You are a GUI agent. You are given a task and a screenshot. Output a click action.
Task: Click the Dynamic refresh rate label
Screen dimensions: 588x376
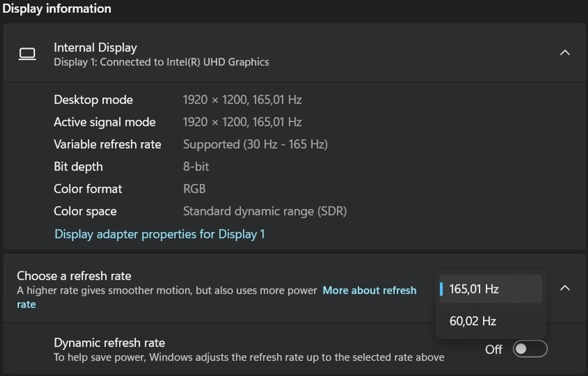pos(109,343)
